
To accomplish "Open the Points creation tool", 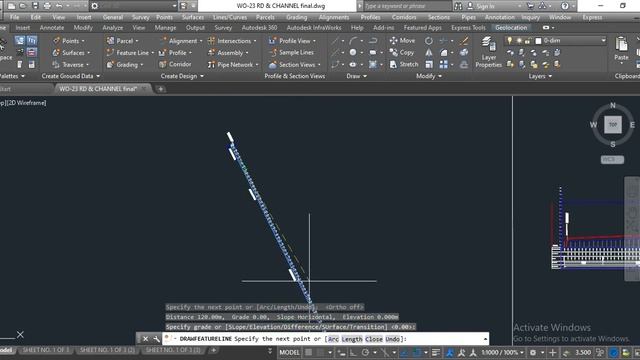I will click(69, 41).
